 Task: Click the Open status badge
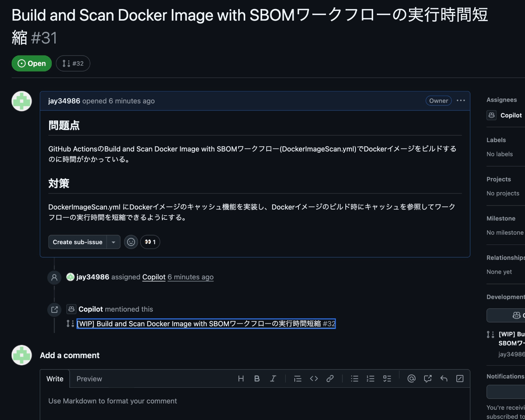click(x=31, y=63)
